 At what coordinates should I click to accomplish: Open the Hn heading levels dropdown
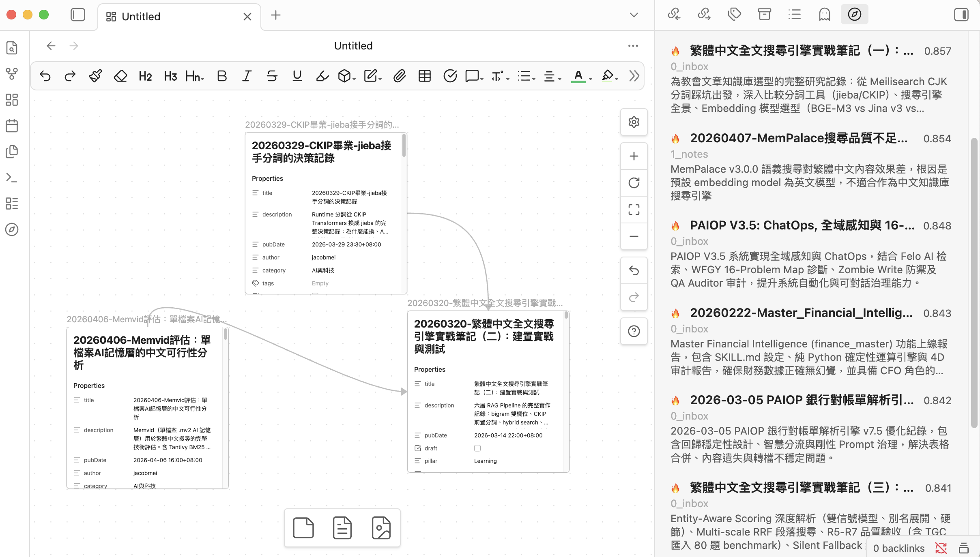(195, 76)
